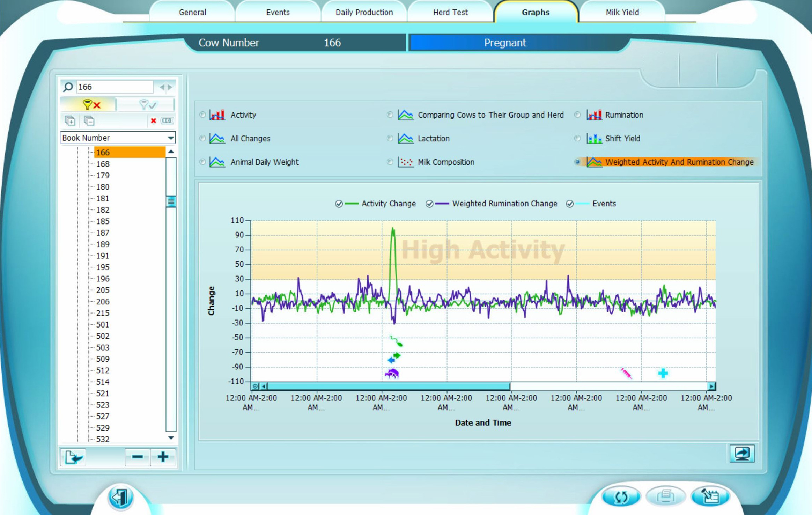The height and width of the screenshot is (515, 812).
Task: Click cow list scroll up arrow
Action: click(171, 152)
